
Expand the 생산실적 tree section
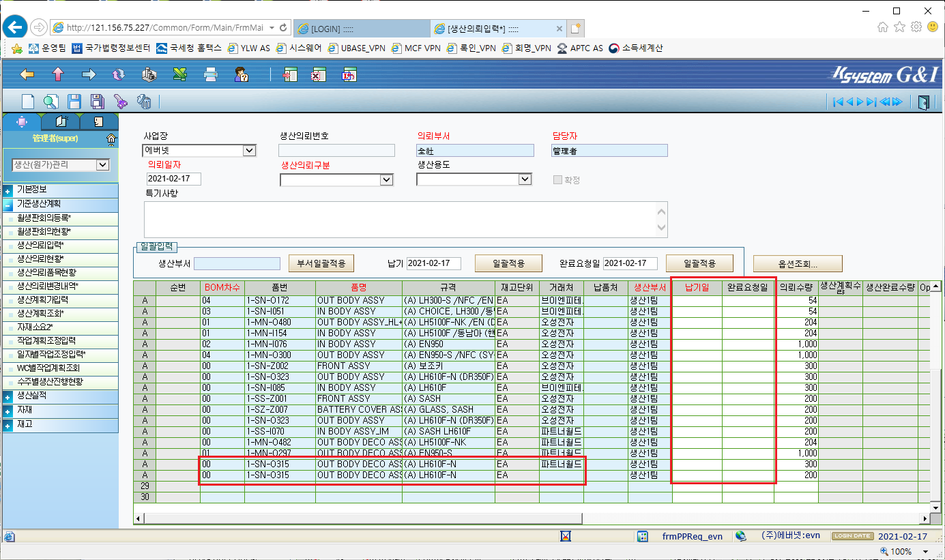(x=8, y=396)
